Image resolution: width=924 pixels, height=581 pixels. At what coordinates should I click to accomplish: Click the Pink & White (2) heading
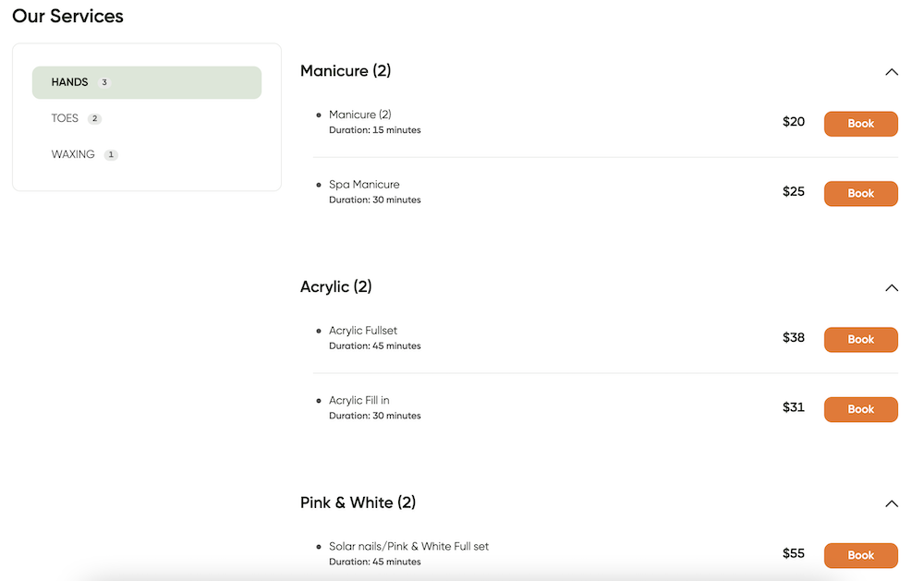[x=358, y=502]
